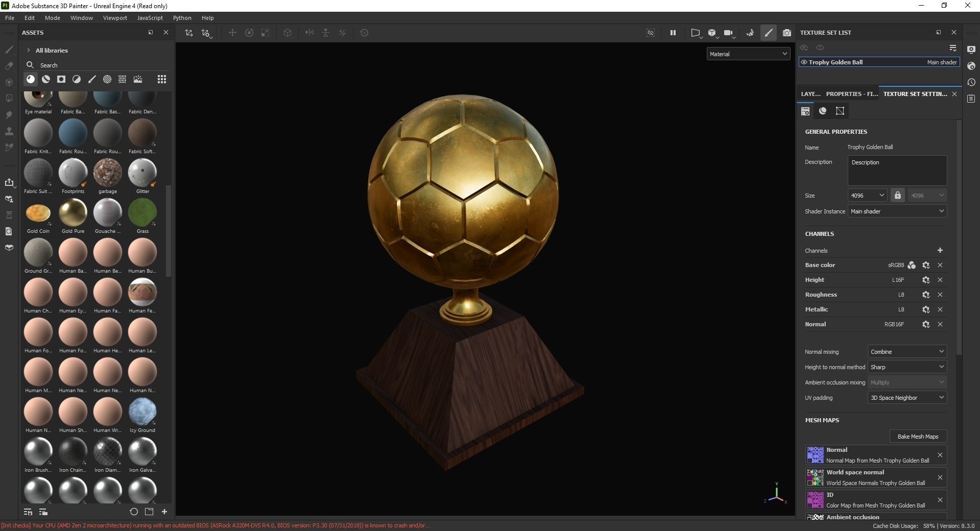The image size is (980, 531).
Task: Open the UV padding dropdown
Action: point(907,398)
